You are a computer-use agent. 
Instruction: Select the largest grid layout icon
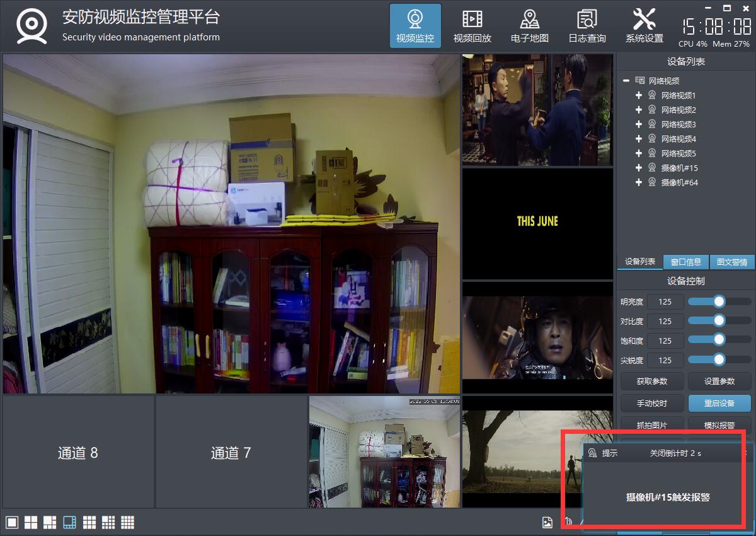[x=128, y=522]
